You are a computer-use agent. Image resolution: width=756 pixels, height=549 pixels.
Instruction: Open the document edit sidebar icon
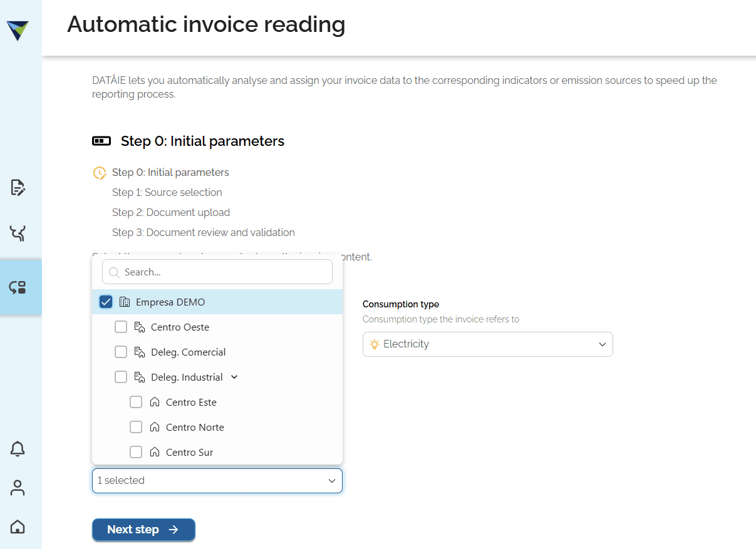coord(18,187)
